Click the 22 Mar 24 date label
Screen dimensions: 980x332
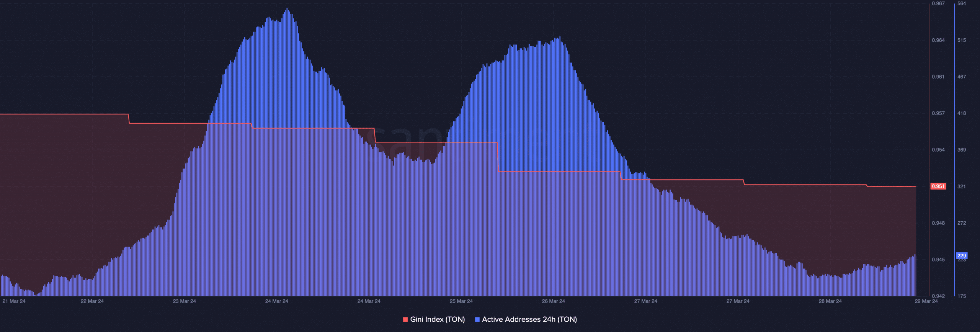click(x=92, y=301)
